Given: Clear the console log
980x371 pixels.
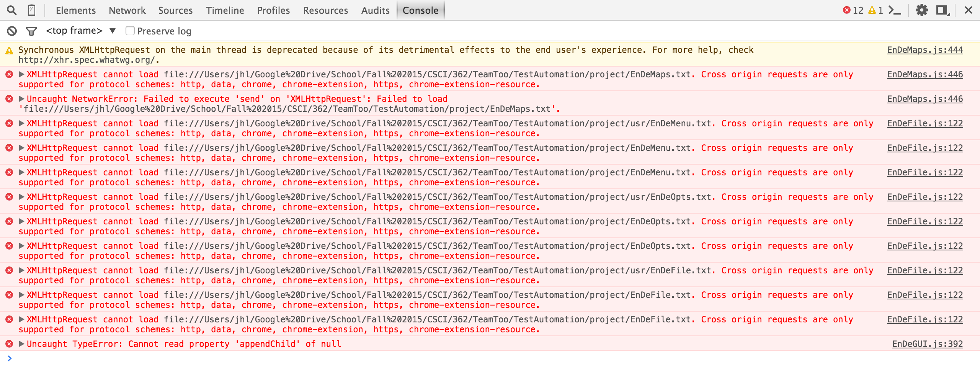Looking at the screenshot, I should (11, 30).
